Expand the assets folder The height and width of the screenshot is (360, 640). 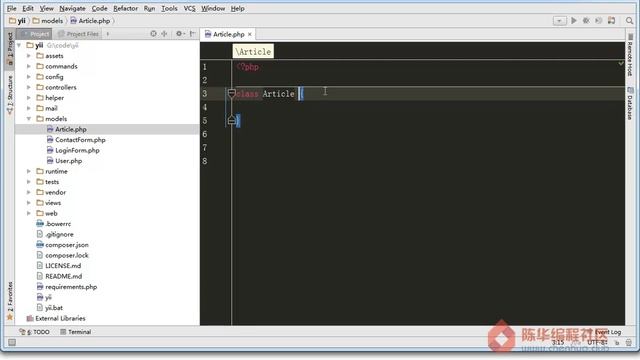tap(29, 56)
